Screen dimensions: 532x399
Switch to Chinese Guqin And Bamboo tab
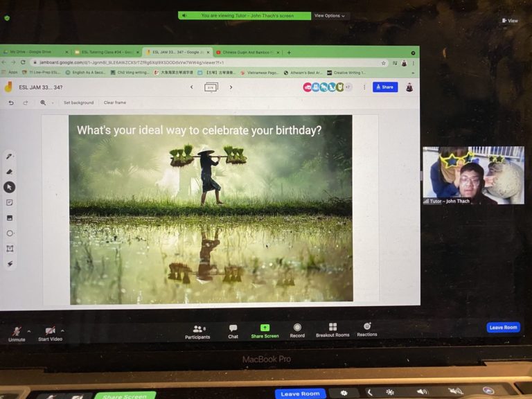click(x=247, y=53)
